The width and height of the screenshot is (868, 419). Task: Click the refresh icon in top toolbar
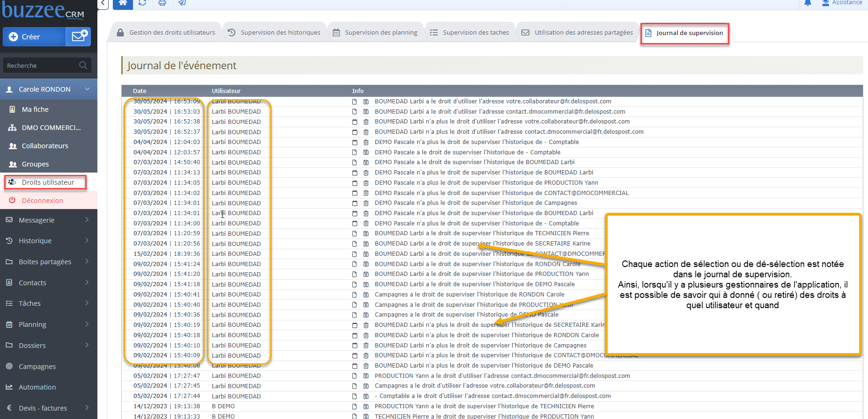(142, 3)
